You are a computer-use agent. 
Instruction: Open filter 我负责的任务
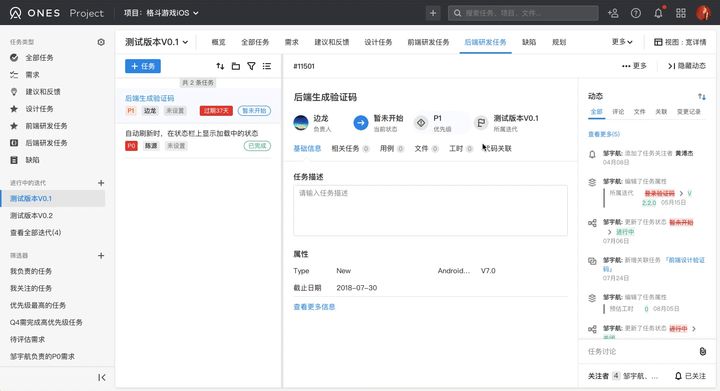31,271
